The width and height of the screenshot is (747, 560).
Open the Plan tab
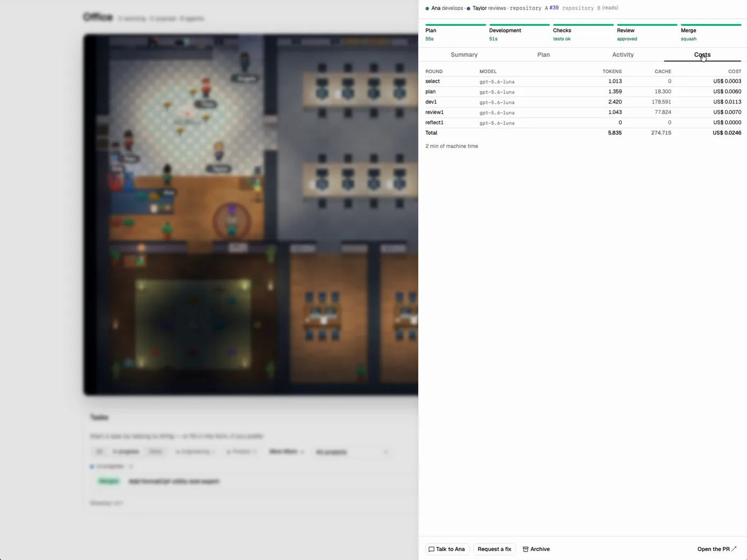tap(543, 55)
